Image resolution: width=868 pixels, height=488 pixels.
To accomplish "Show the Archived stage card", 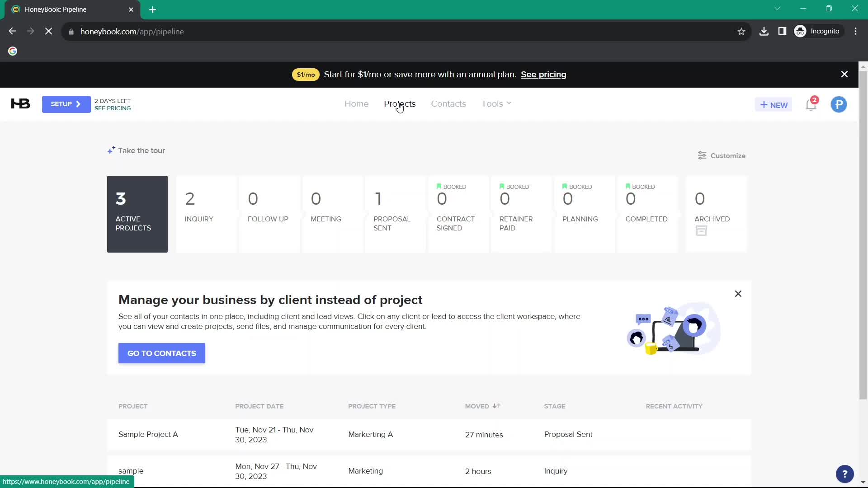I will pos(716,214).
